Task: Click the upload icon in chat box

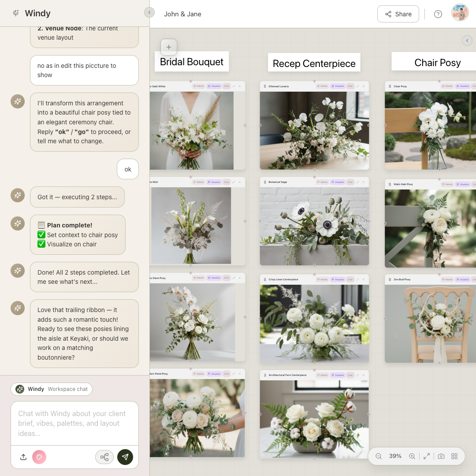Action: pos(23,457)
